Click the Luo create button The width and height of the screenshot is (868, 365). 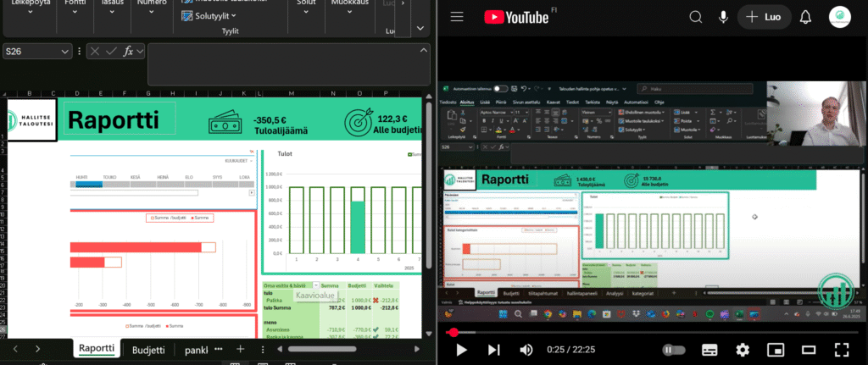(x=764, y=17)
